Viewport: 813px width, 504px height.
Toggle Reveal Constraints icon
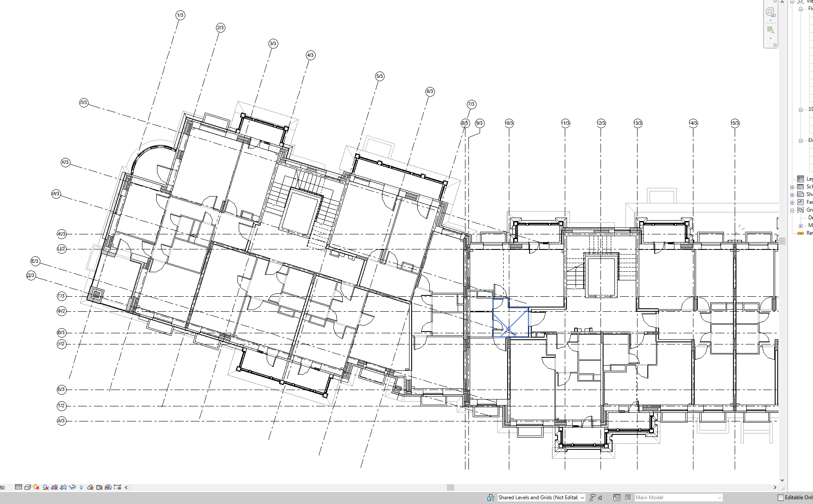(117, 487)
